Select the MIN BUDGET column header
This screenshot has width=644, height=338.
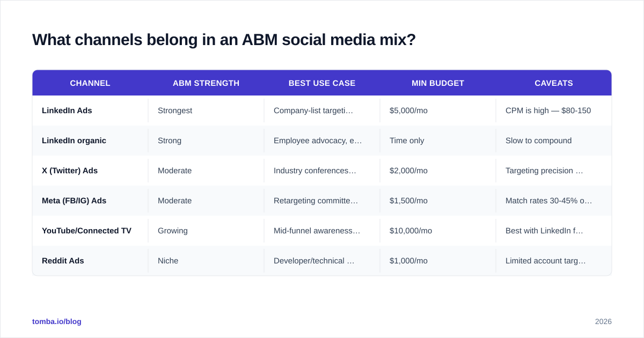point(438,83)
